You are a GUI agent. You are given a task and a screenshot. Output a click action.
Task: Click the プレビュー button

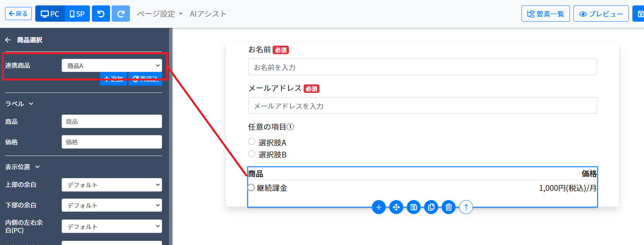tap(601, 14)
